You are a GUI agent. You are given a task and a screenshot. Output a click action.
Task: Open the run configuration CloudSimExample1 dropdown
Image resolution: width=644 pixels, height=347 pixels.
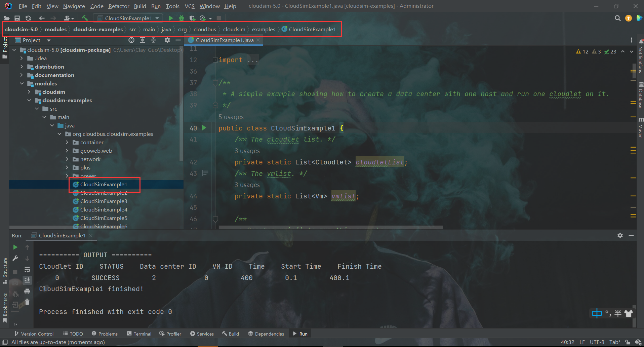pos(128,18)
